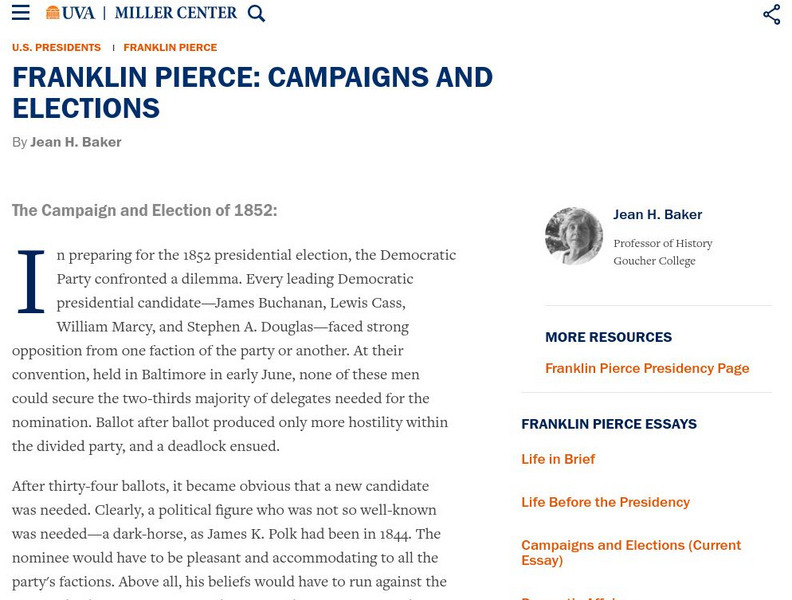This screenshot has width=792, height=600.
Task: Click the Jean H. Baker byline link
Action: click(x=76, y=142)
